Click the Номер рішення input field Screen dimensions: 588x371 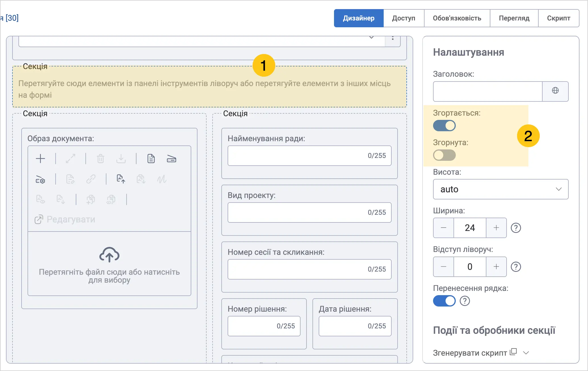click(264, 326)
